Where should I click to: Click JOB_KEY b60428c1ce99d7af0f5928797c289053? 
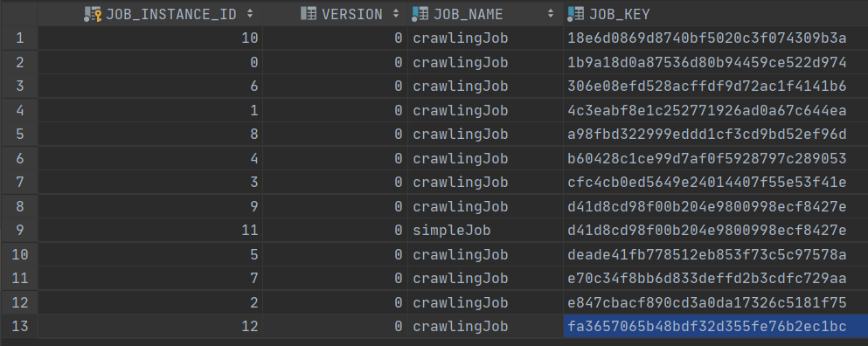click(716, 158)
